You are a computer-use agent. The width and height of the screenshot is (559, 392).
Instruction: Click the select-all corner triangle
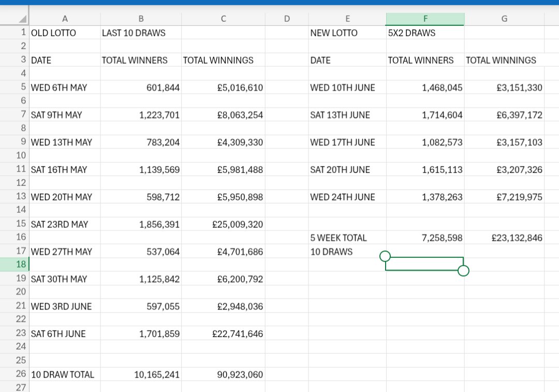tap(22, 19)
